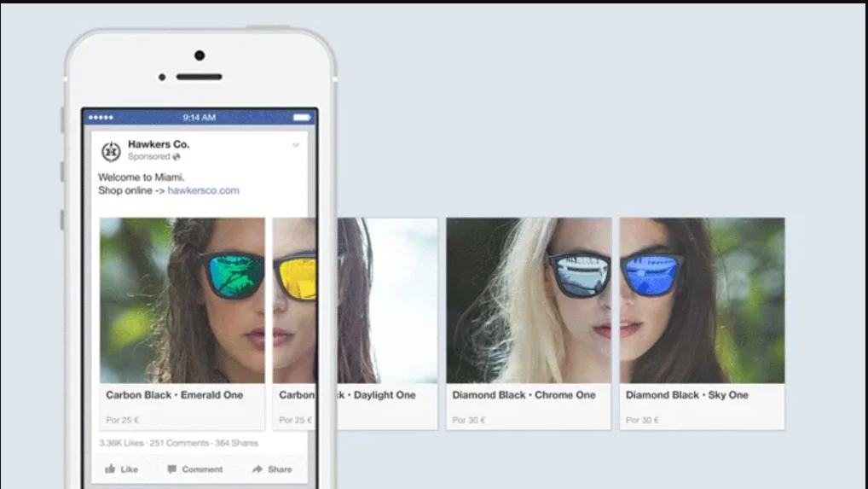The width and height of the screenshot is (868, 489).
Task: Open the hawkersco.com link
Action: pos(203,190)
